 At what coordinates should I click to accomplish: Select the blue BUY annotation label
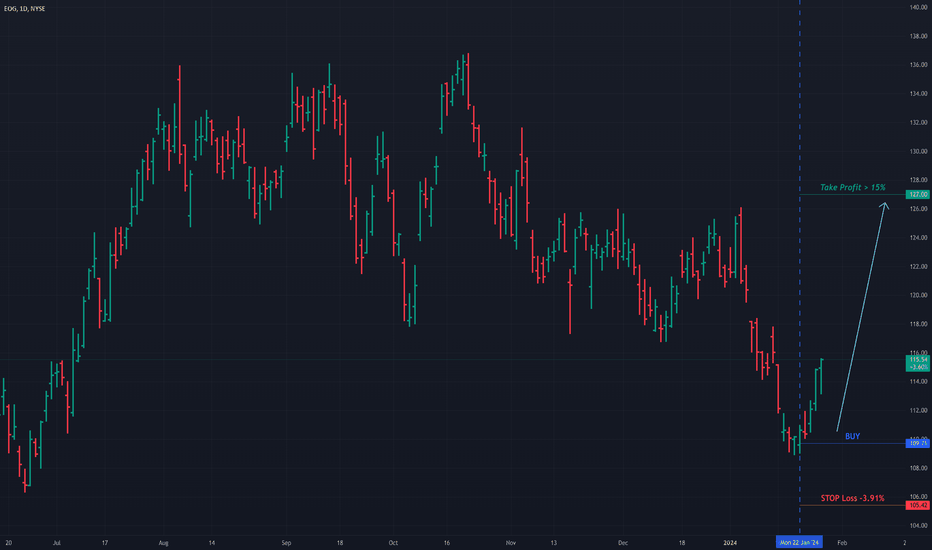pos(852,436)
